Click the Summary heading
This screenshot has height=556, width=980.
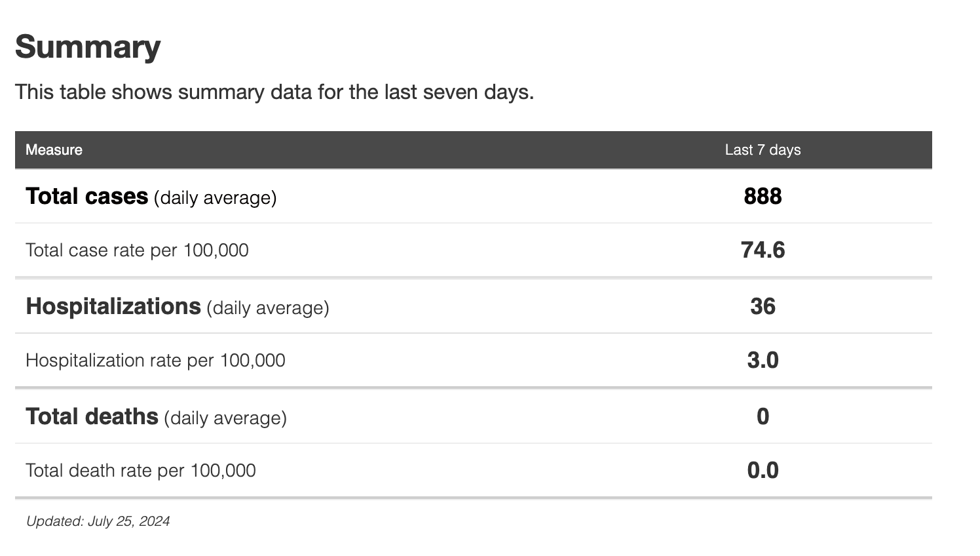(x=88, y=47)
